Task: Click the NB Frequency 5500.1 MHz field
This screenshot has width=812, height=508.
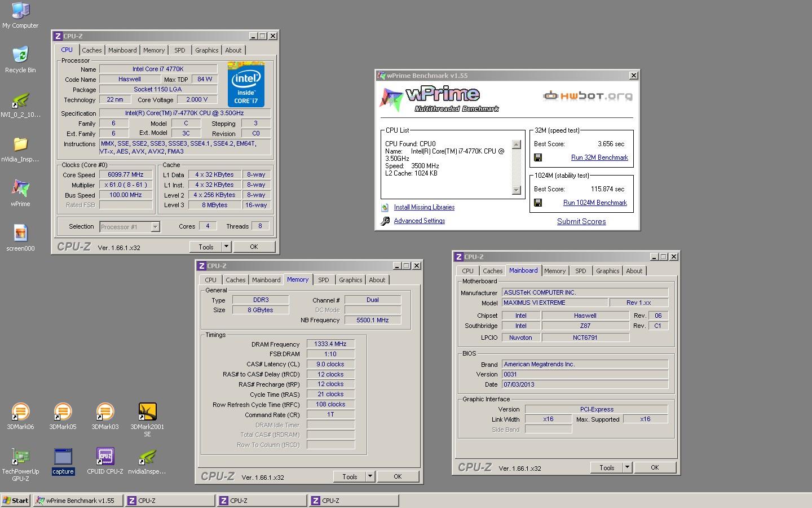Action: tap(372, 320)
